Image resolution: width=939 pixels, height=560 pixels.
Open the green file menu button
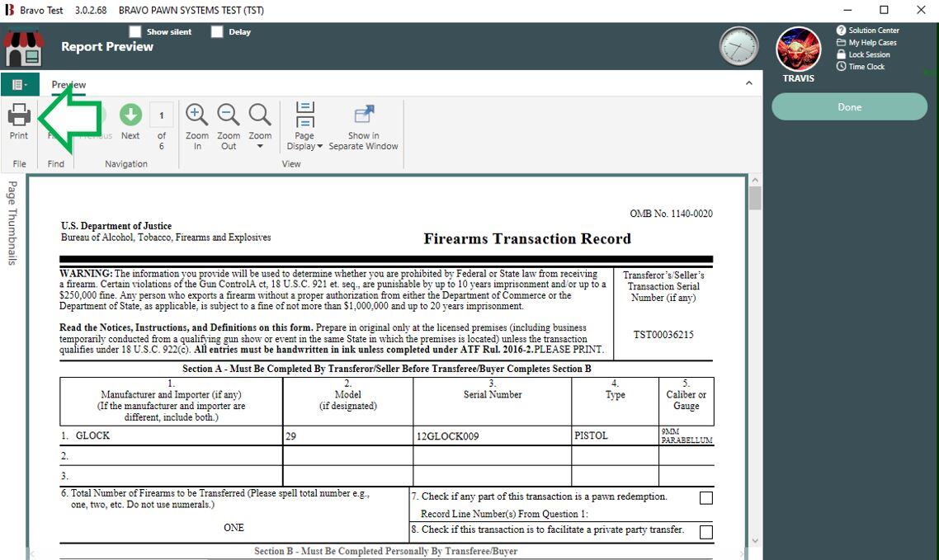tap(20, 84)
